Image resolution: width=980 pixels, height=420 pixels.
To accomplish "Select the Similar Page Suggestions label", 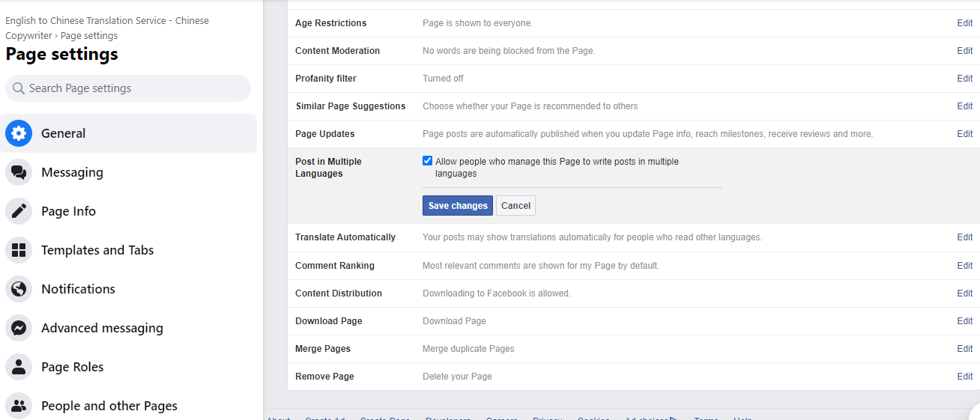I will pyautogui.click(x=351, y=106).
